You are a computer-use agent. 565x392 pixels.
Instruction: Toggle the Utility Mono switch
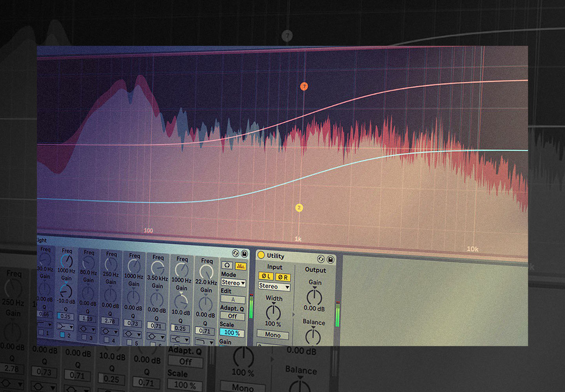[273, 335]
